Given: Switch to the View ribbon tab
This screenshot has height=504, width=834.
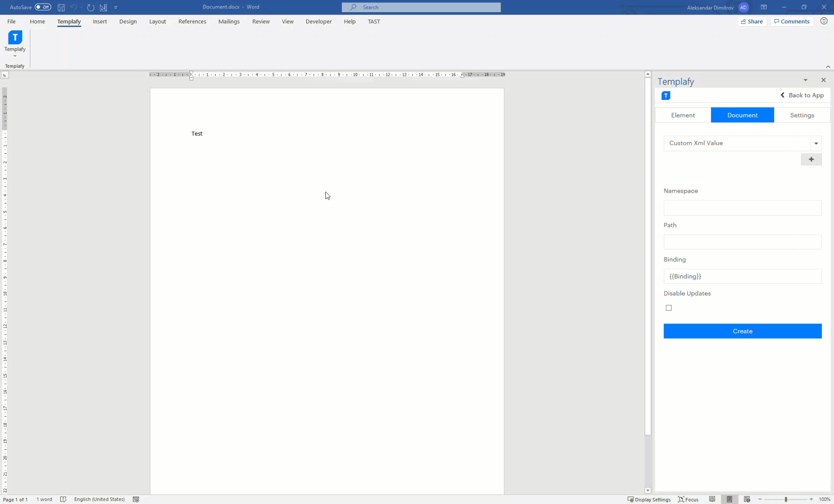Looking at the screenshot, I should click(x=288, y=22).
